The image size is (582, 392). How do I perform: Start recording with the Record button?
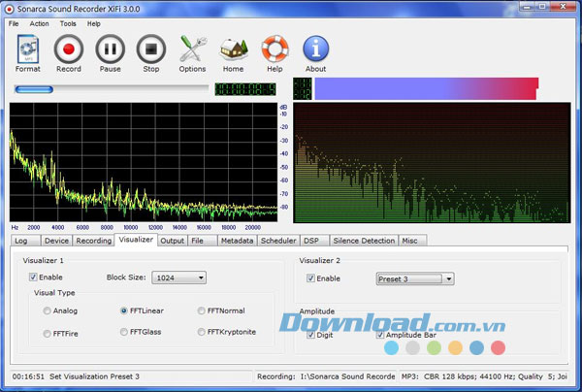[x=68, y=50]
